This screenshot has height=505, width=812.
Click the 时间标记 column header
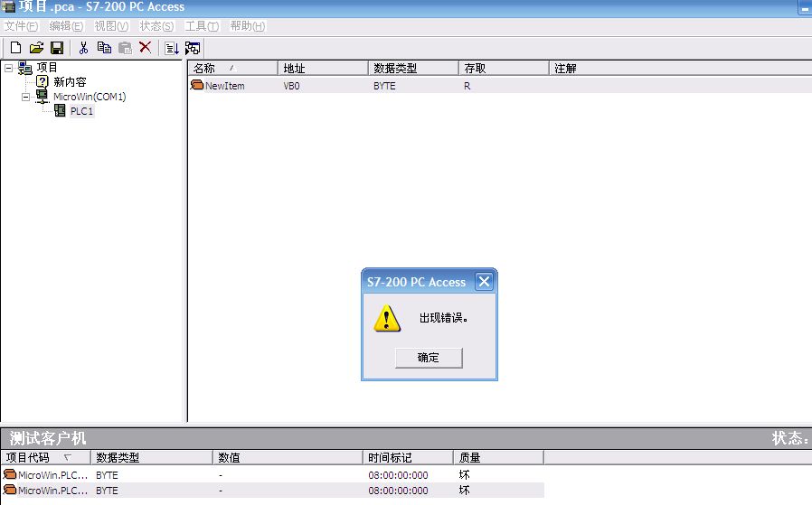click(x=408, y=457)
